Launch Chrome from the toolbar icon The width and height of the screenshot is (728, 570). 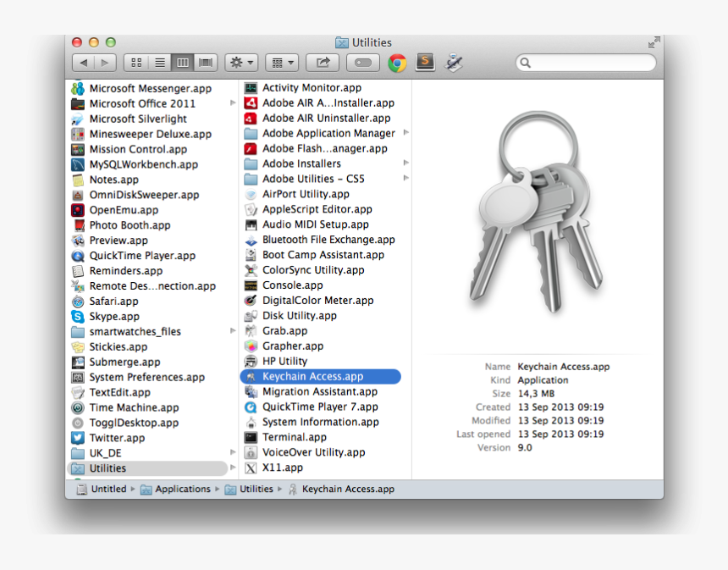point(397,63)
